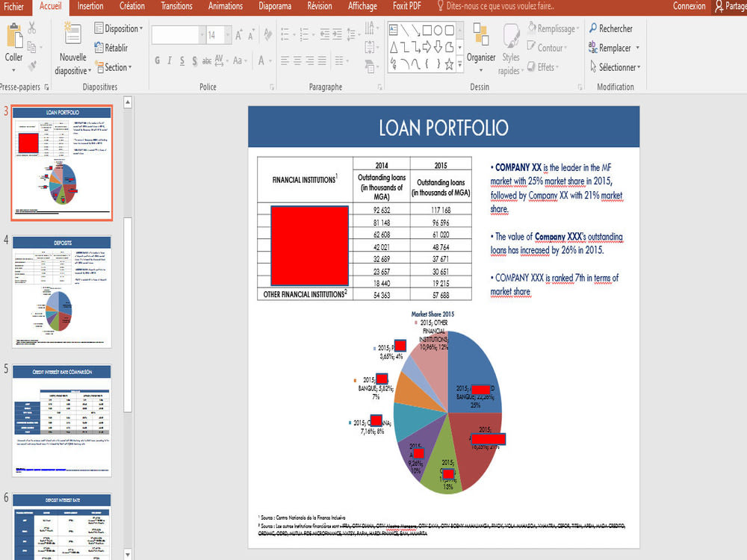Viewport: 747px width, 560px height.
Task: Decrease font size with small A icon
Action: (251, 34)
